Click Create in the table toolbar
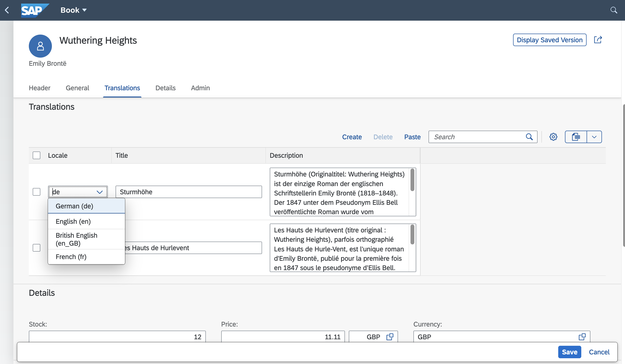 [352, 137]
